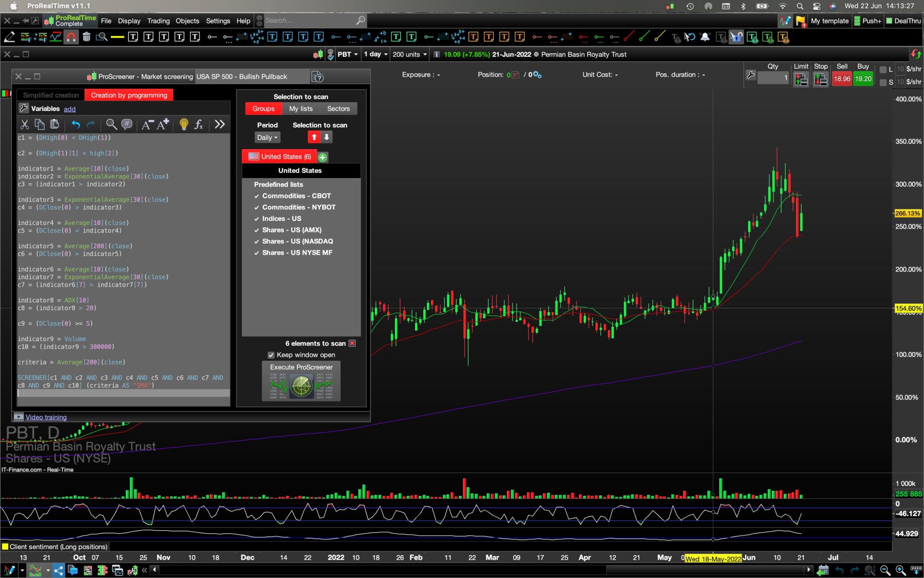Uncheck the Keep window open checkbox
The image size is (924, 578).
271,355
